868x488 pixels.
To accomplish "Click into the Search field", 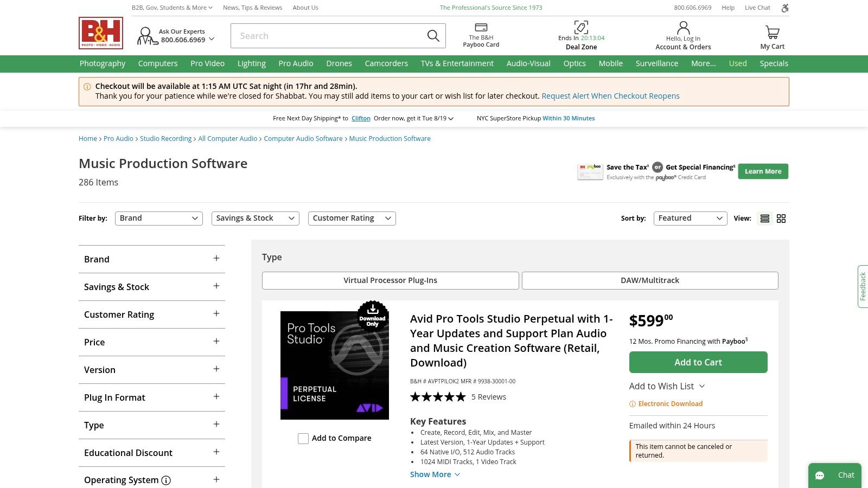I will [328, 36].
